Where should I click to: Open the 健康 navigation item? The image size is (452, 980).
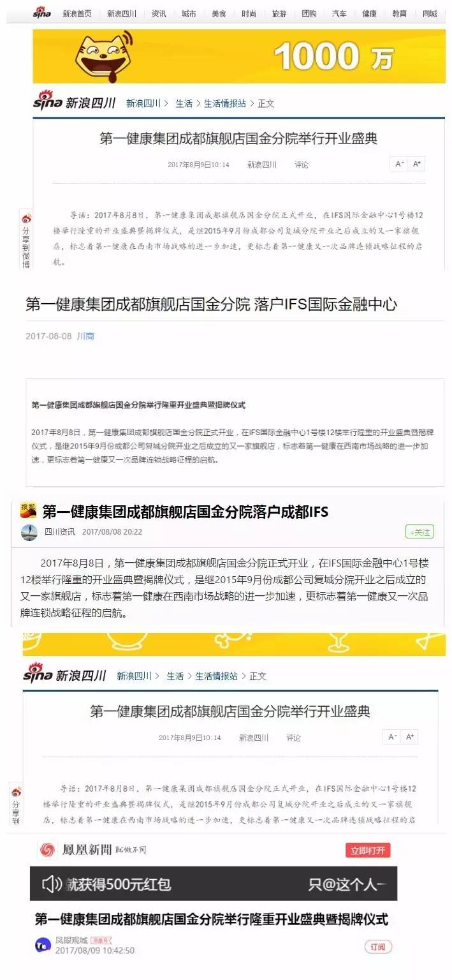(369, 13)
